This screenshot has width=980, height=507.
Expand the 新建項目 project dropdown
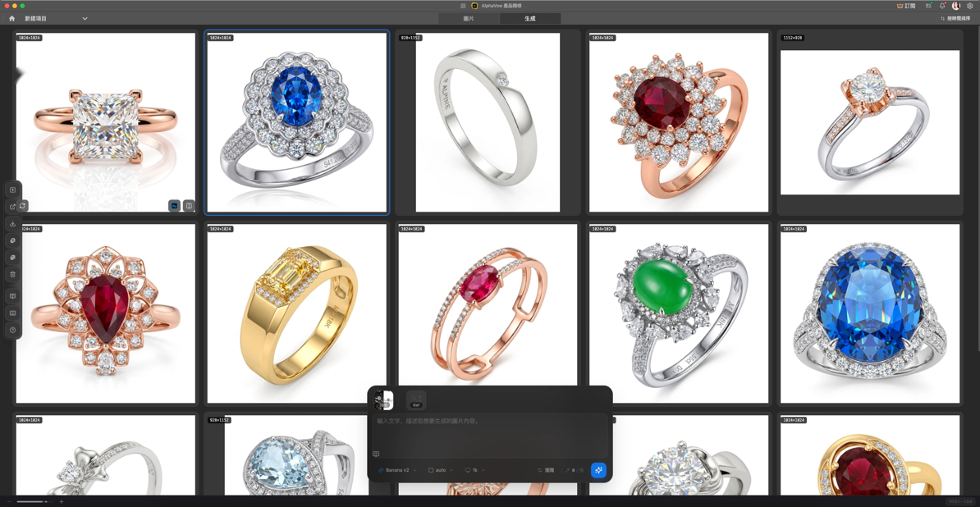pyautogui.click(x=57, y=19)
